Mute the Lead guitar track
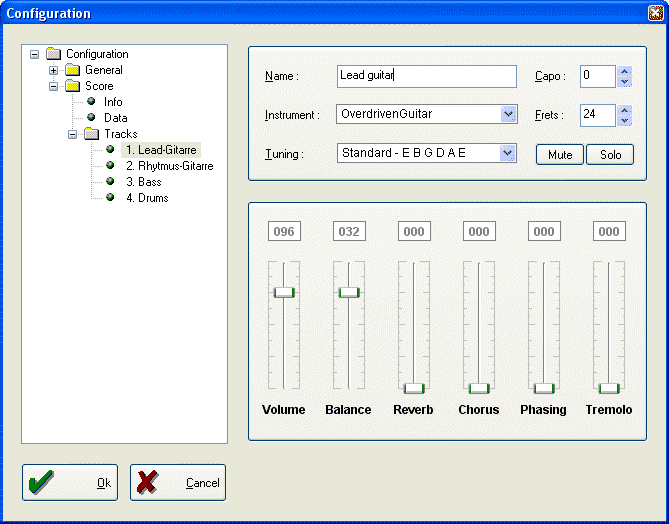This screenshot has width=669, height=524. [560, 155]
